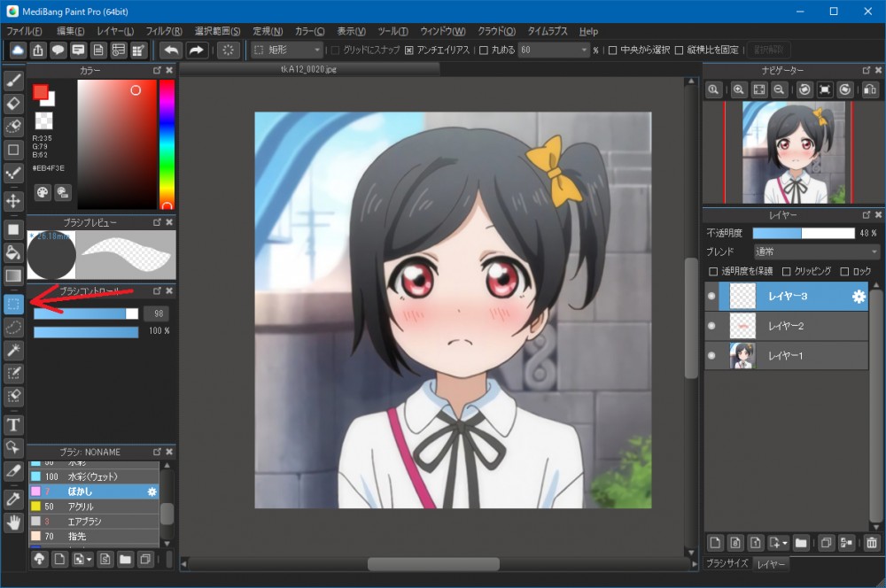This screenshot has height=588, width=886.
Task: Flip the canvas view in the Navigator
Action: coord(870,89)
